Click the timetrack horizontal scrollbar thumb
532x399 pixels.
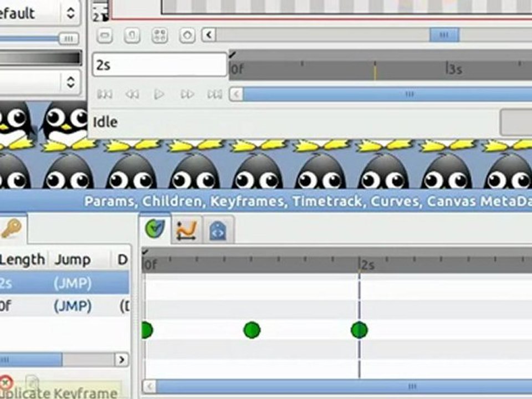click(x=344, y=386)
